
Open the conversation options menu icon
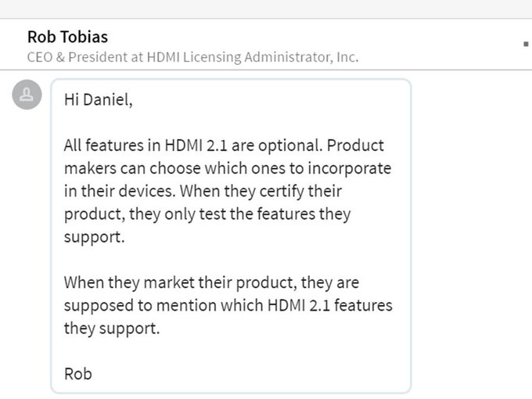pyautogui.click(x=526, y=45)
